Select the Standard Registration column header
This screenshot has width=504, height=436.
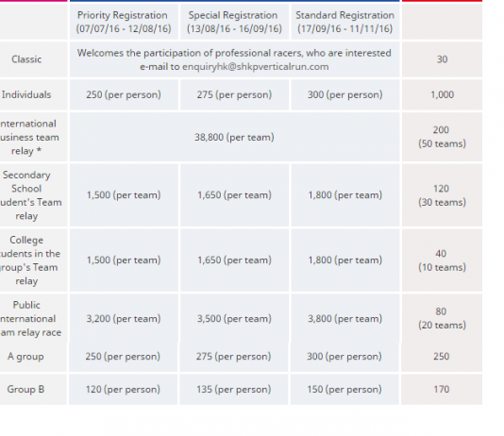click(345, 22)
